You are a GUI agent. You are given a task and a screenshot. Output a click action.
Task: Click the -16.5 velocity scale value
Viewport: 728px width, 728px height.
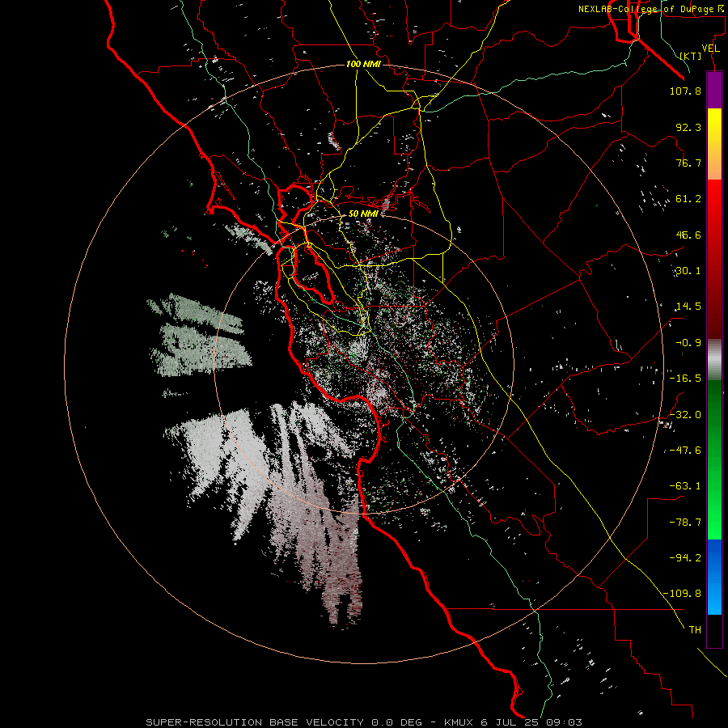[685, 378]
